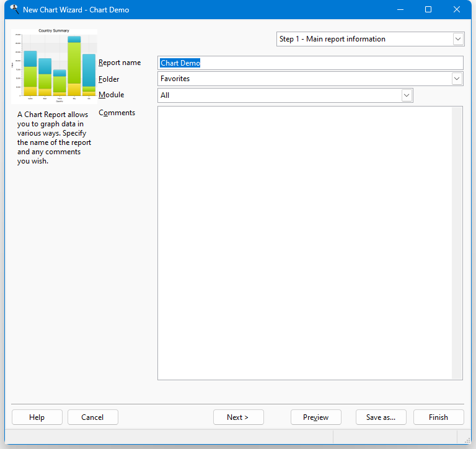The width and height of the screenshot is (476, 449).
Task: Maximize the New Chart Wizard window
Action: point(428,10)
